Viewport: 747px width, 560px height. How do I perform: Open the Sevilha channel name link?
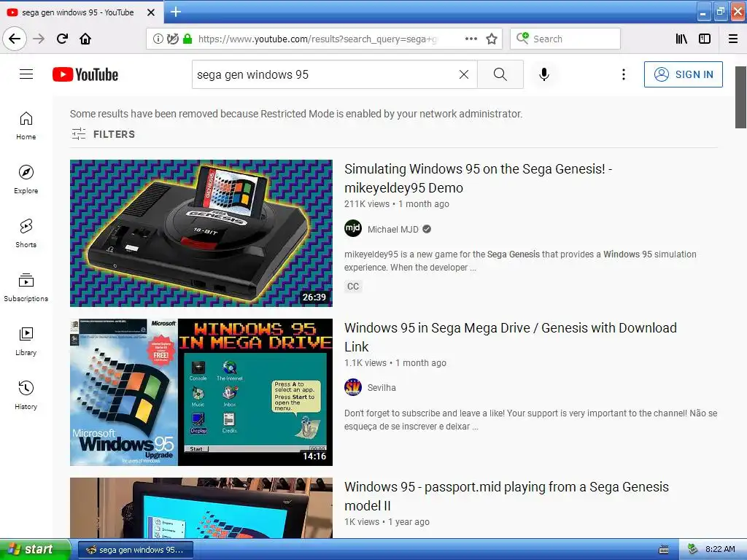tap(382, 388)
